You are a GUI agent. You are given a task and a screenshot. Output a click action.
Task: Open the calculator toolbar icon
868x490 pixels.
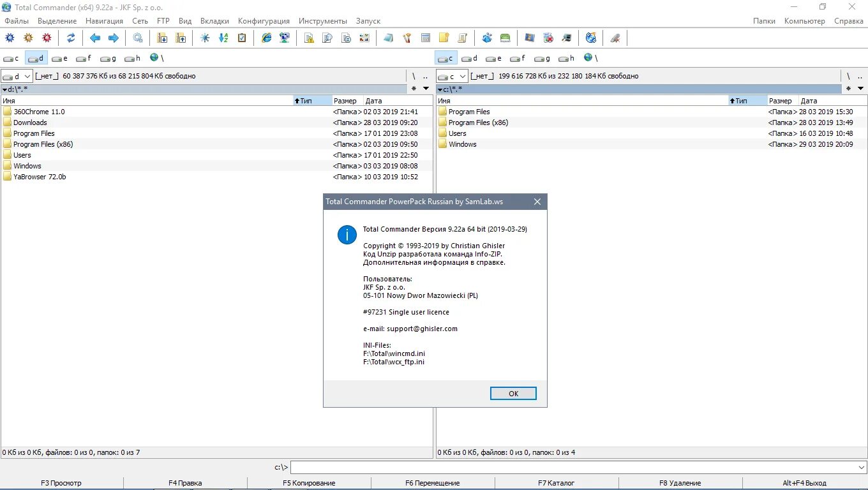coord(426,38)
